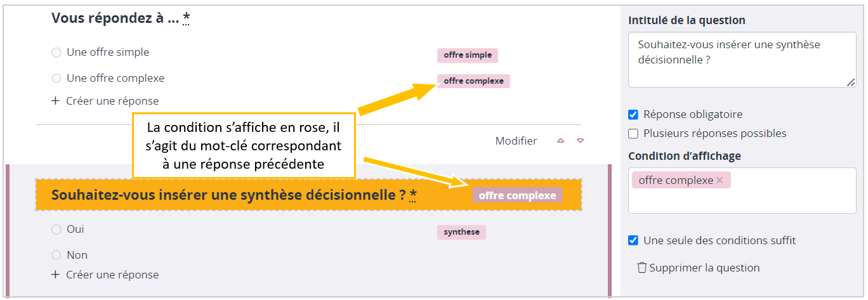Choose the 'Non' radio option
The width and height of the screenshot is (868, 300).
point(56,256)
